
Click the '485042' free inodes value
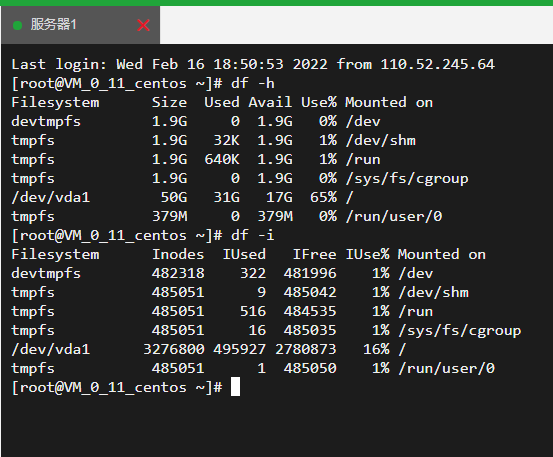pyautogui.click(x=310, y=293)
